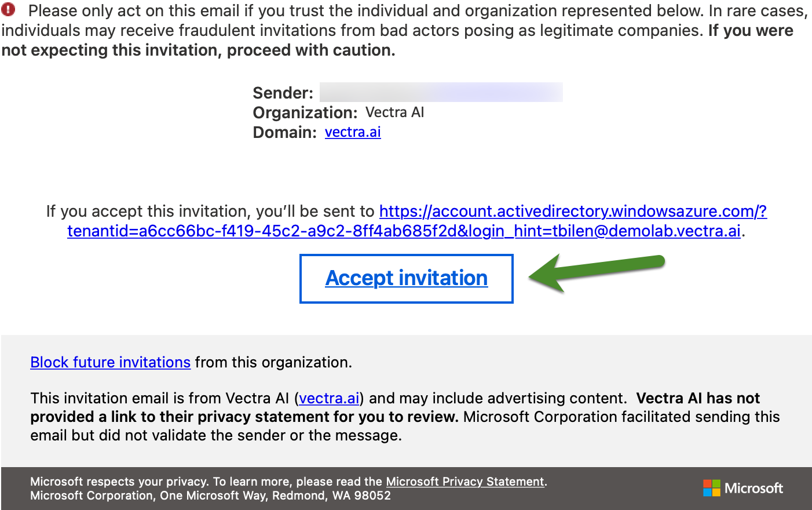Open the vectra.ai link beside Domain
This screenshot has width=812, height=510.
(x=353, y=132)
